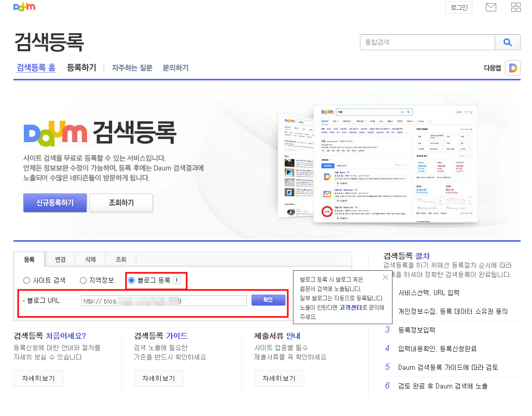Click the 조회하기 button
The width and height of the screenshot is (532, 416).
[121, 203]
